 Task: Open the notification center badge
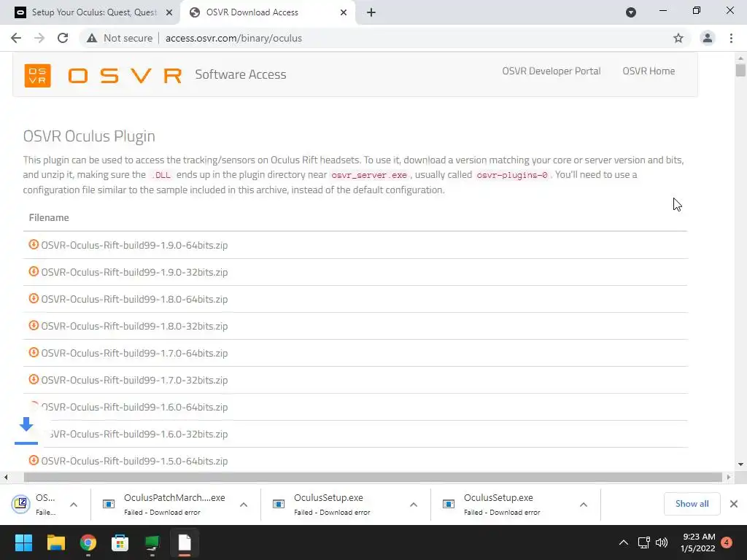point(727,542)
